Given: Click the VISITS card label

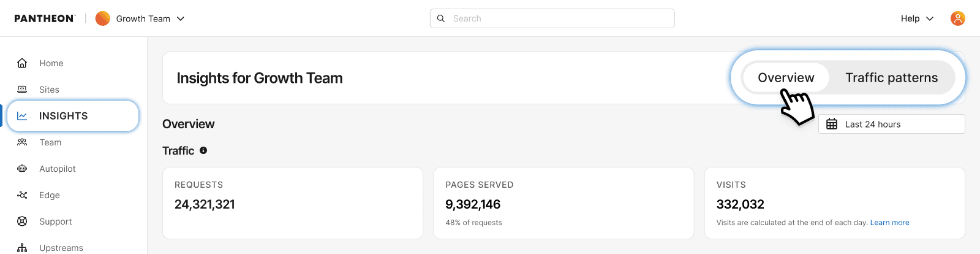Looking at the screenshot, I should tap(731, 185).
